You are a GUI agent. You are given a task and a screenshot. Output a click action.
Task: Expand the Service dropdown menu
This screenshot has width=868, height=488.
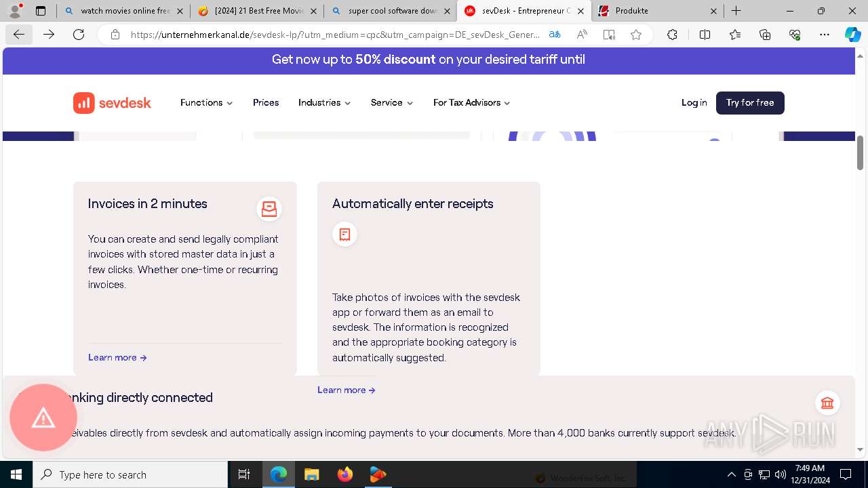[392, 103]
